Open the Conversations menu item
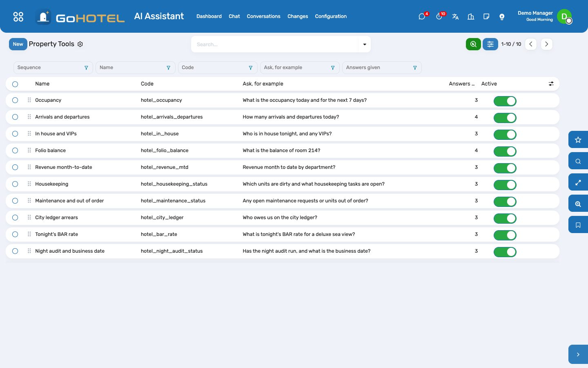The image size is (588, 368). pos(263,16)
